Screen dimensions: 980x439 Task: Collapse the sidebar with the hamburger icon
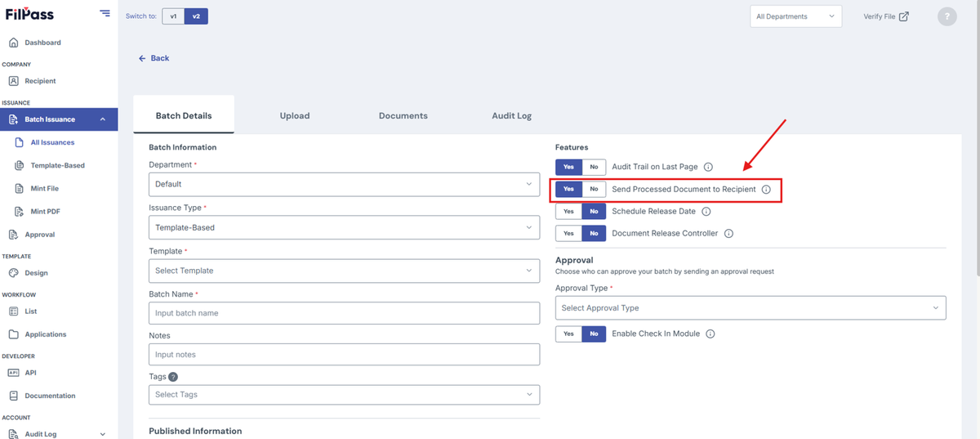pyautogui.click(x=105, y=13)
